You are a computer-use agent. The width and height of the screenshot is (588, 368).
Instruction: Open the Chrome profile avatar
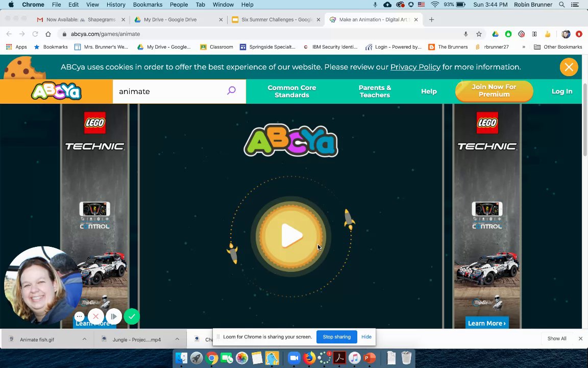(566, 34)
